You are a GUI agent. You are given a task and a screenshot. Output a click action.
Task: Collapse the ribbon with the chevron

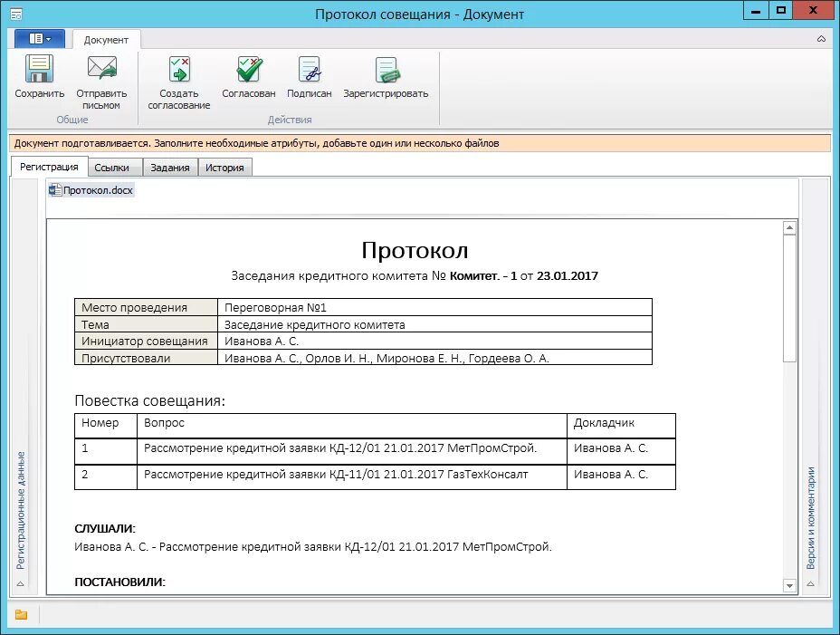(821, 39)
